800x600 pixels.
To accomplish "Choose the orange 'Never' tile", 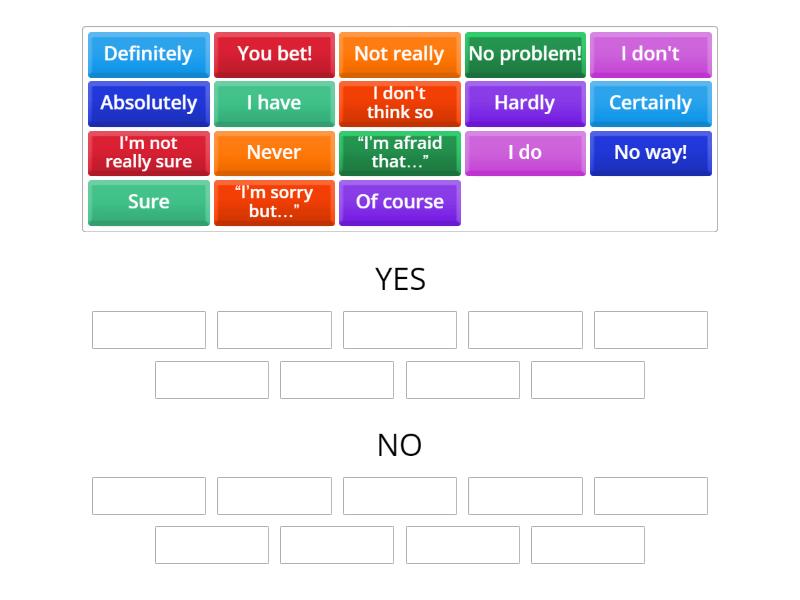I will tap(274, 153).
